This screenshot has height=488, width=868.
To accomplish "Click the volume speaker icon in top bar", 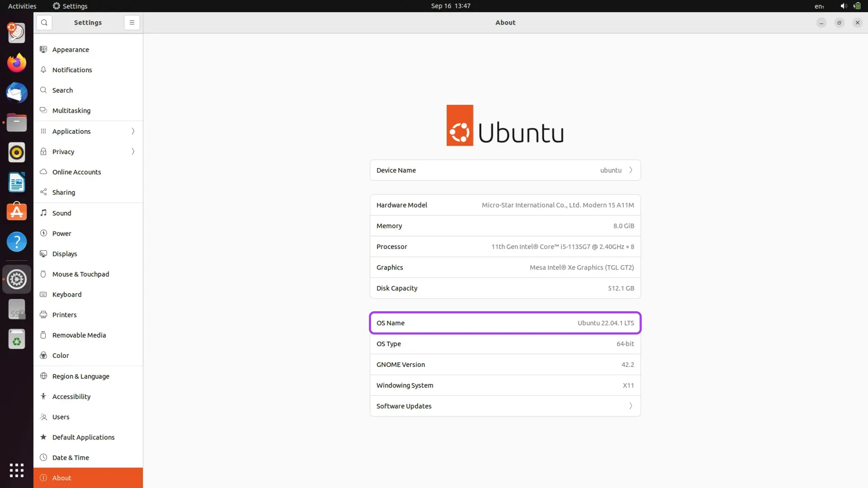I will [843, 6].
